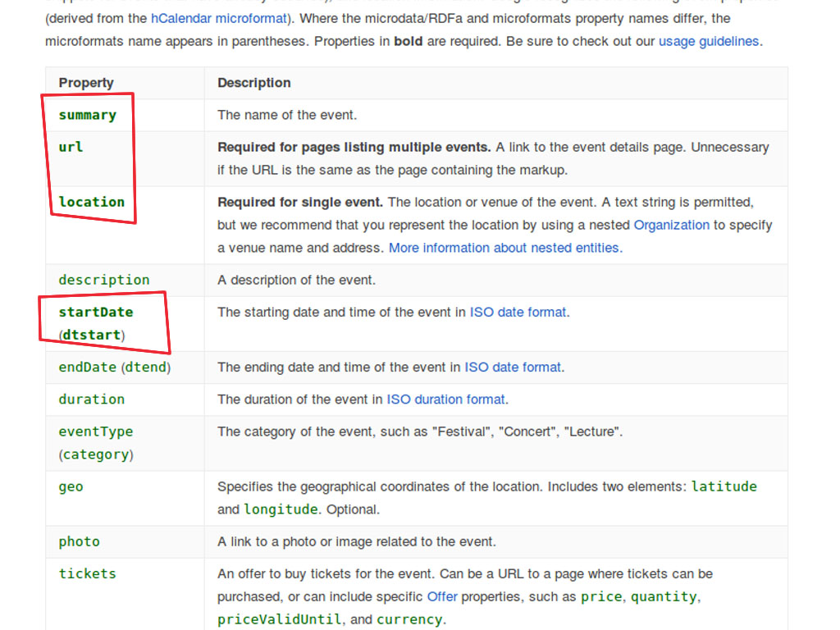This screenshot has width=840, height=630.
Task: Follow the nested Organization link
Action: 671,225
